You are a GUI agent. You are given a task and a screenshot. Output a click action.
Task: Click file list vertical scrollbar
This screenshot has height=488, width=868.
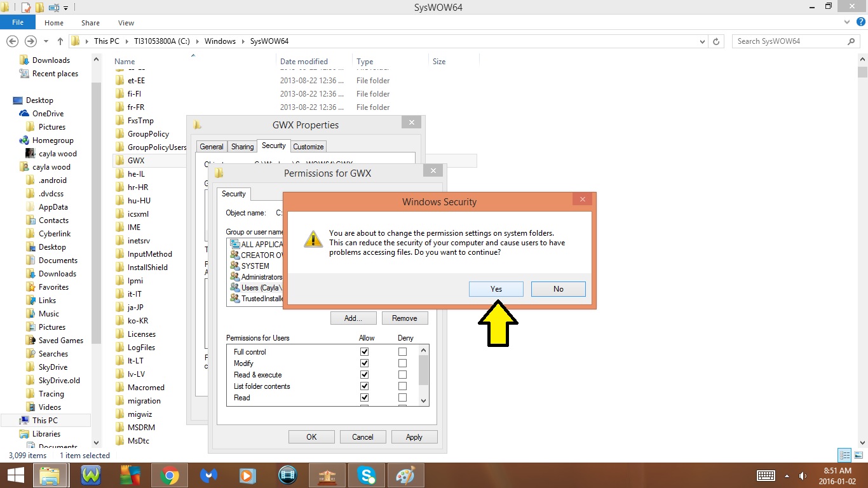[x=862, y=251]
